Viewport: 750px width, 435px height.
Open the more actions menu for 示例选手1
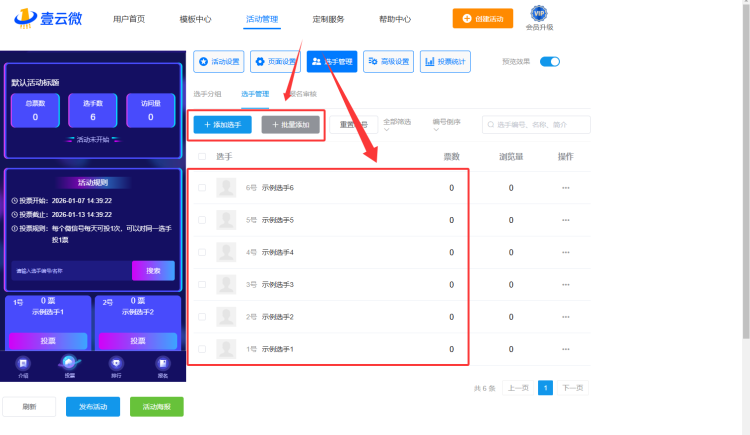[x=565, y=349]
